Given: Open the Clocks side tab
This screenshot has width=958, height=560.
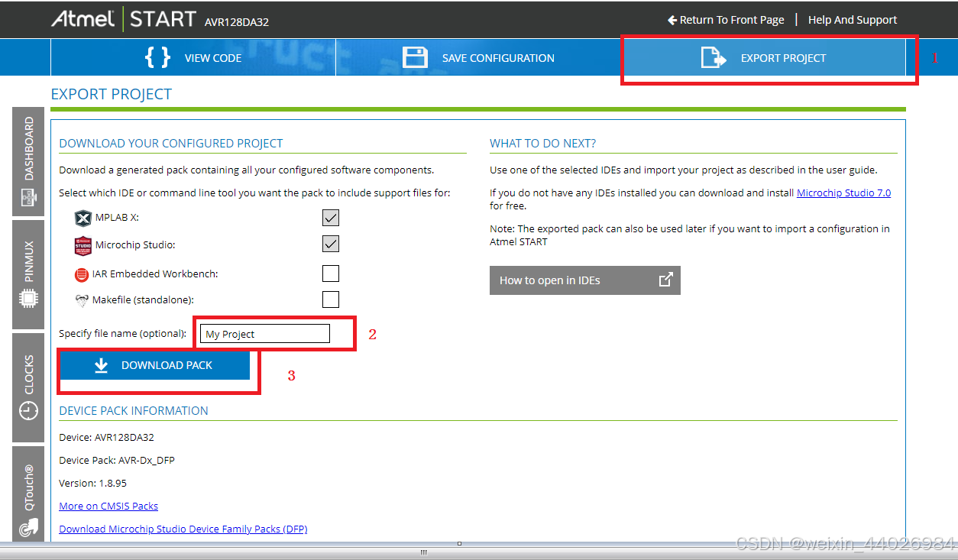Looking at the screenshot, I should [28, 387].
